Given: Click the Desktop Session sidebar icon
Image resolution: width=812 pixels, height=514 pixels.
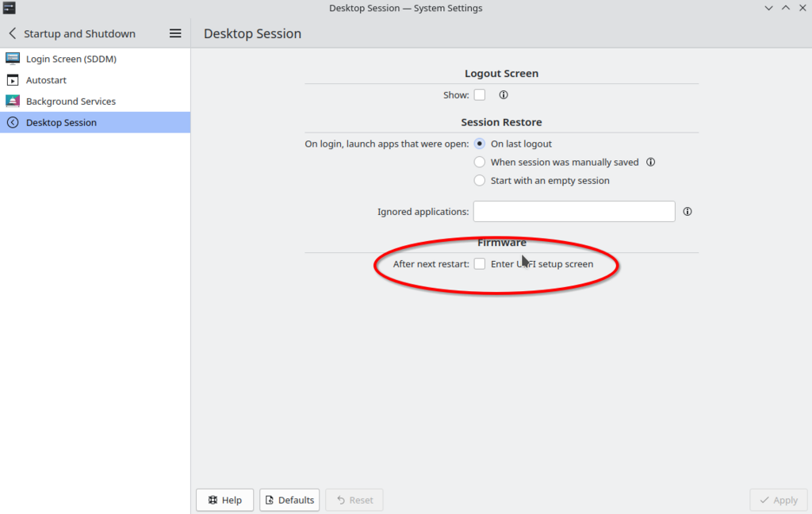Looking at the screenshot, I should click(x=12, y=123).
